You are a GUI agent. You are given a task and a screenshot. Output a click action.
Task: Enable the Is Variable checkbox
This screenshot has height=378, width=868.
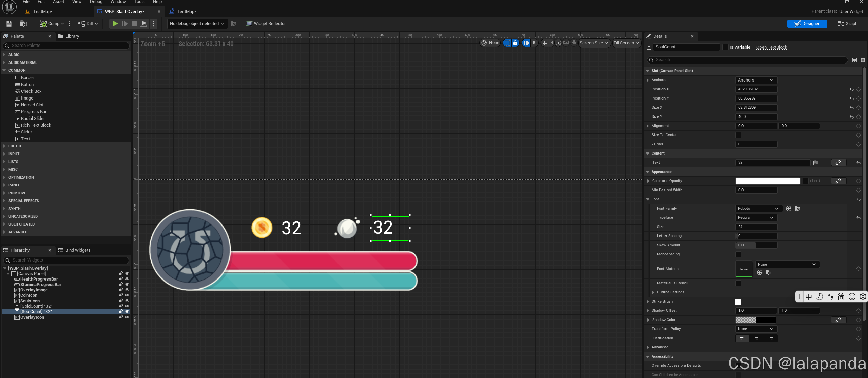click(x=725, y=47)
